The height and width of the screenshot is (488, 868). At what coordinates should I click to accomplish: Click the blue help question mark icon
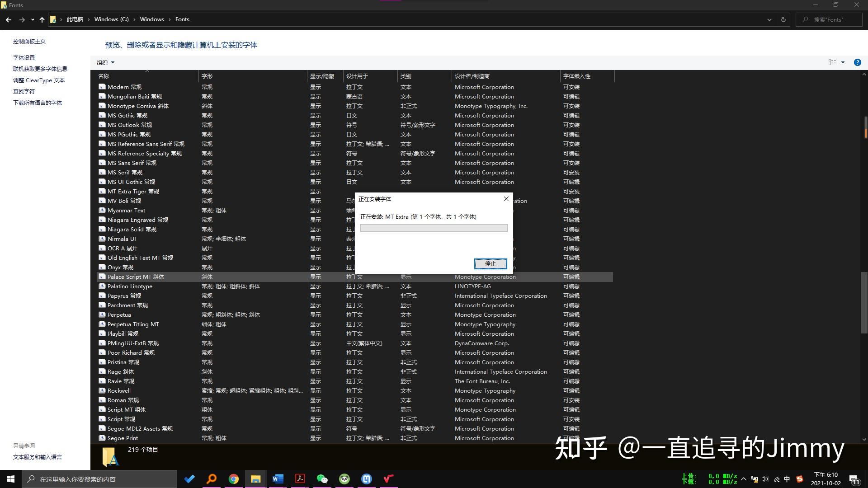click(x=857, y=62)
